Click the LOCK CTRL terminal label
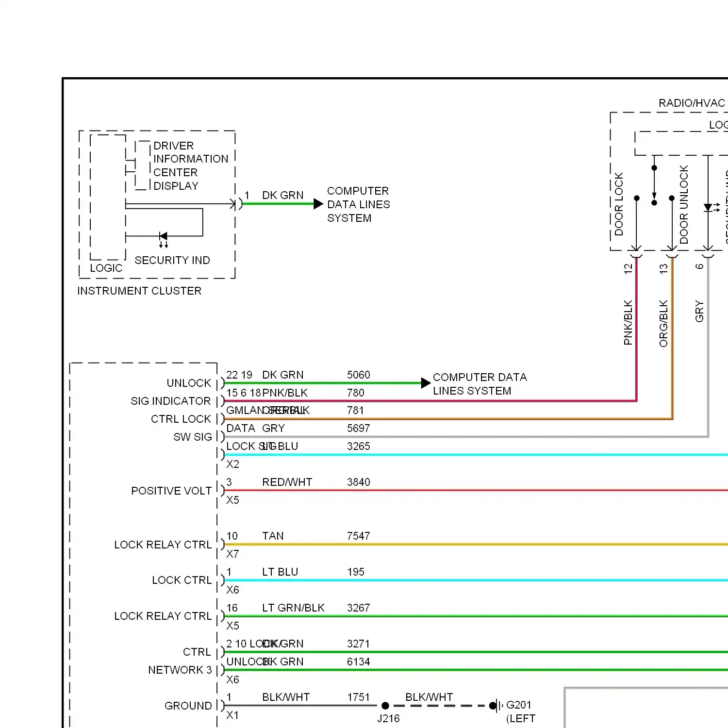The width and height of the screenshot is (728, 728). coord(182,580)
